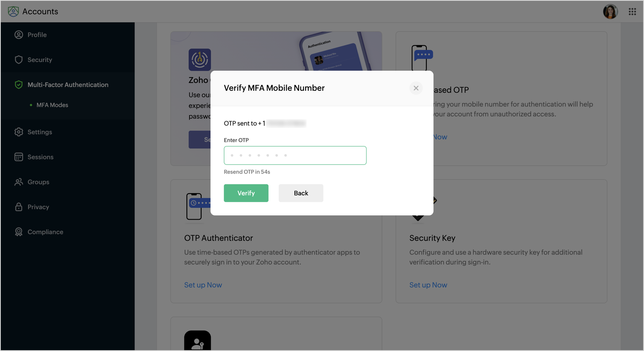Click the Sessions sidebar icon
This screenshot has width=644, height=351.
[x=18, y=157]
